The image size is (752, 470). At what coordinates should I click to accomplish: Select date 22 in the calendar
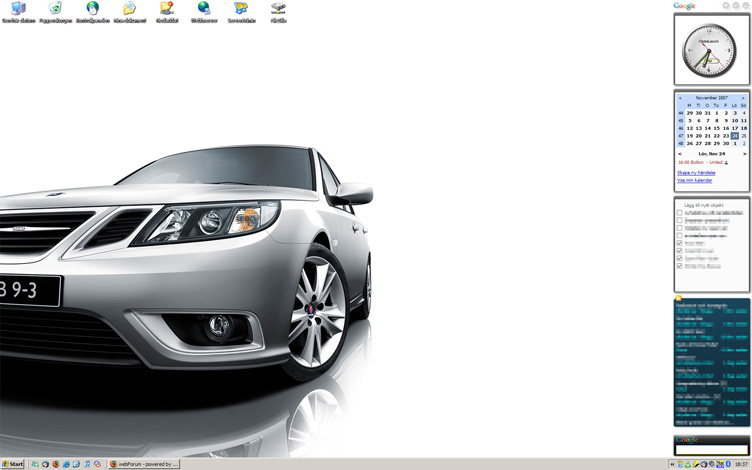click(x=717, y=136)
